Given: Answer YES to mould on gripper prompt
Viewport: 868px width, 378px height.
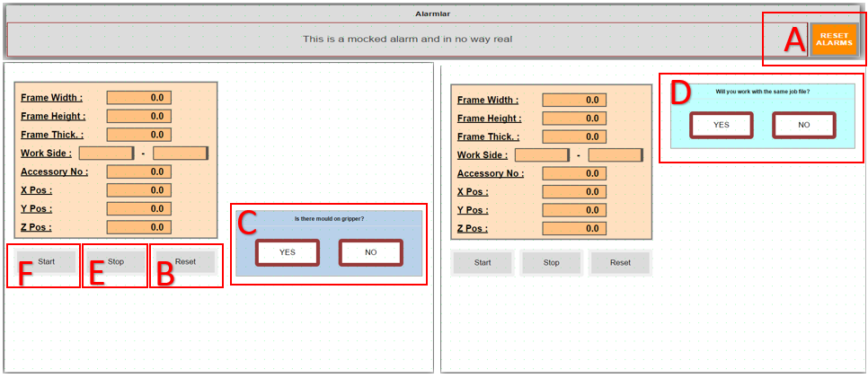Looking at the screenshot, I should coord(287,252).
